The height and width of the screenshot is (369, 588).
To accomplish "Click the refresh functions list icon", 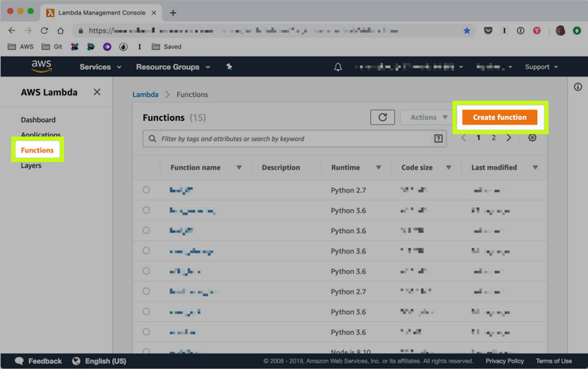I will pyautogui.click(x=382, y=117).
